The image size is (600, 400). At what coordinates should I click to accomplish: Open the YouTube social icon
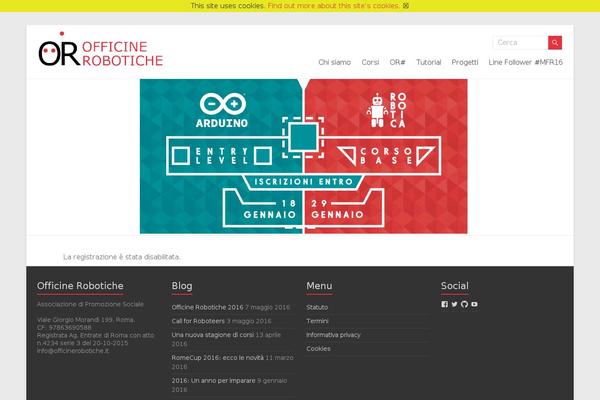click(x=474, y=304)
